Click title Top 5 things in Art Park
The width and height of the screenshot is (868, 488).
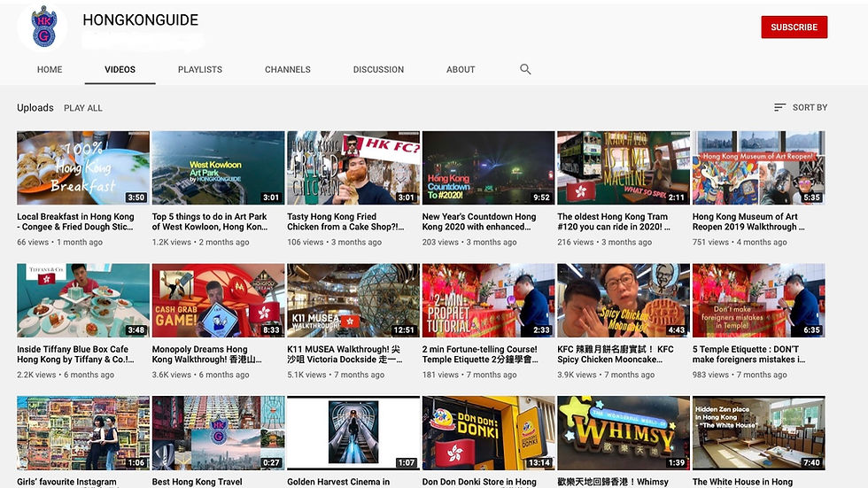point(210,222)
